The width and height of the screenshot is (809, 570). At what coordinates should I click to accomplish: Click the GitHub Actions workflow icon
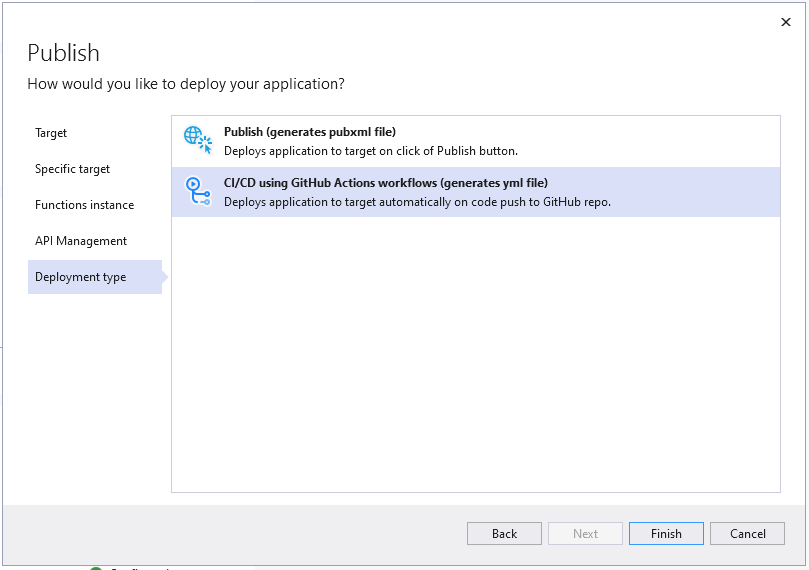[198, 191]
